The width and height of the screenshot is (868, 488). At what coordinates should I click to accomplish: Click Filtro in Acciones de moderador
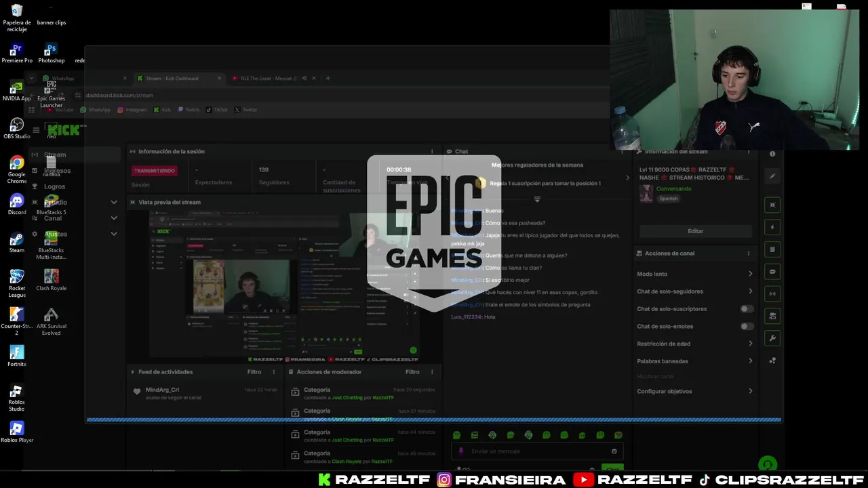tap(412, 372)
